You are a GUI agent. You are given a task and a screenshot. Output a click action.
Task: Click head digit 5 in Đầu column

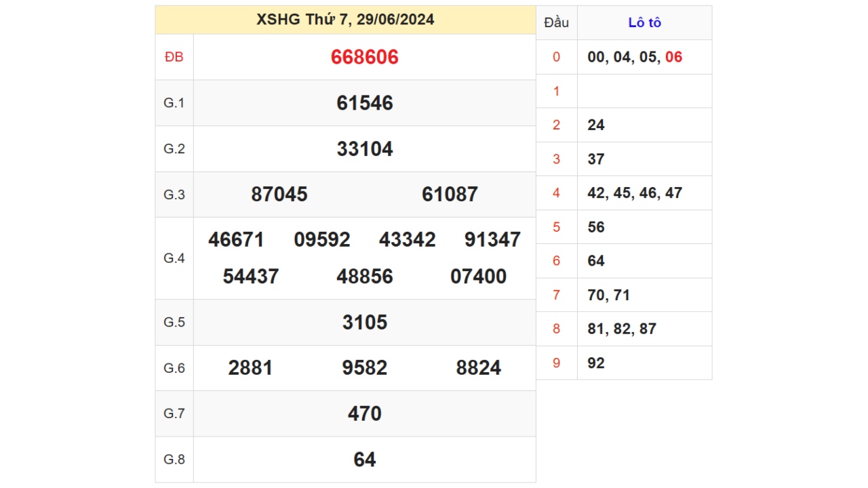[x=557, y=227]
